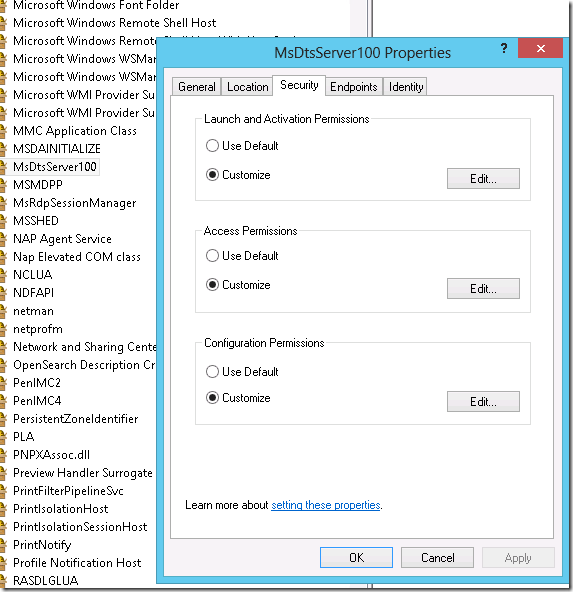Select the netprofm entry
The image size is (573, 592).
point(38,329)
